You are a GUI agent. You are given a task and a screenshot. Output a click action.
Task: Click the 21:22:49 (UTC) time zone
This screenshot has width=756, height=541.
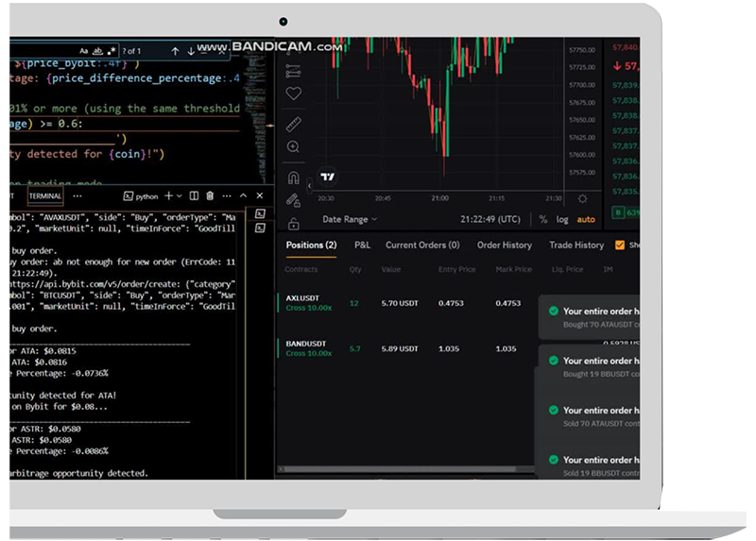[x=490, y=219]
